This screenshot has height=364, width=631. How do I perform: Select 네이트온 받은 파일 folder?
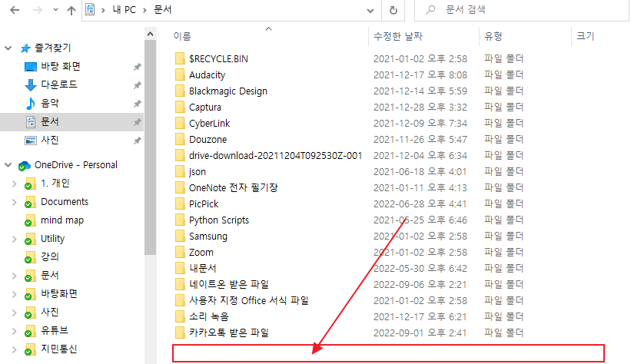tap(229, 284)
